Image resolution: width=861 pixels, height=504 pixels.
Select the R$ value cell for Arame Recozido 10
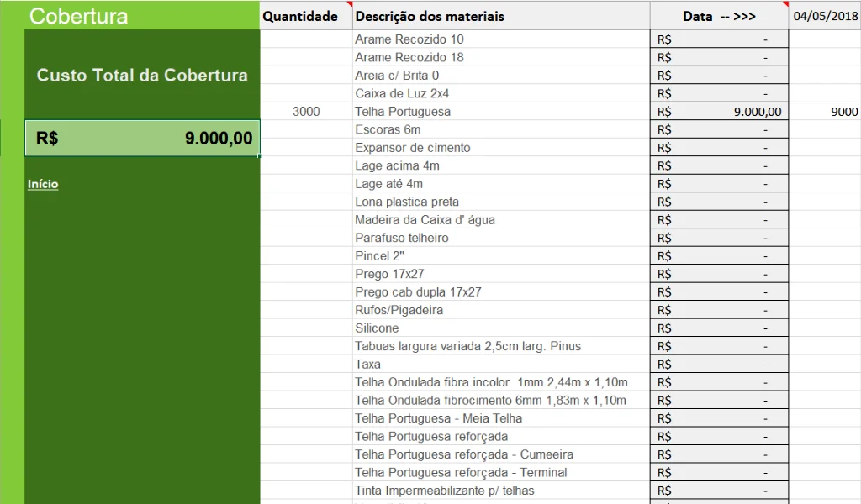click(x=720, y=39)
